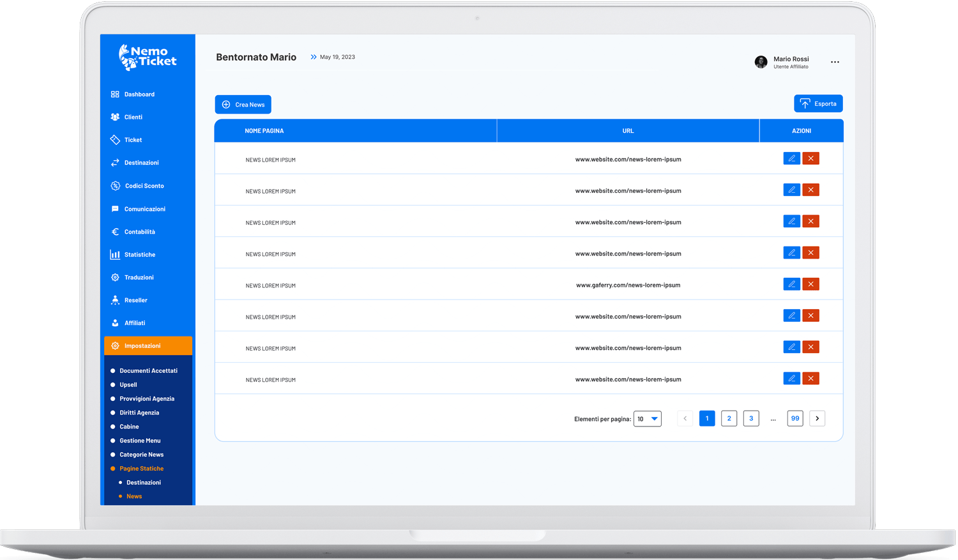Open the three-dots user menu

click(x=835, y=62)
